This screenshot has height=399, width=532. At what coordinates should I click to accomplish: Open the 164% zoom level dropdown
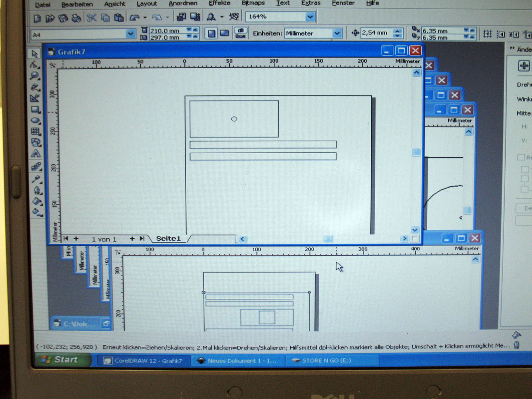310,17
